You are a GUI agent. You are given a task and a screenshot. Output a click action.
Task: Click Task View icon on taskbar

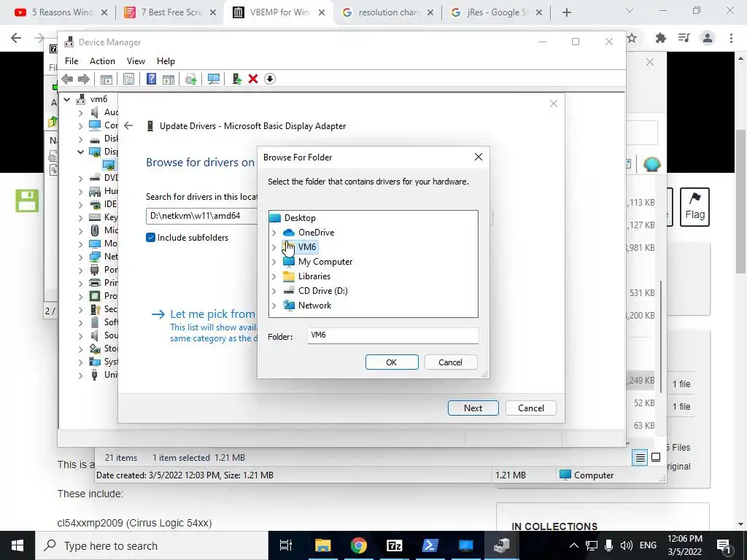(x=286, y=545)
